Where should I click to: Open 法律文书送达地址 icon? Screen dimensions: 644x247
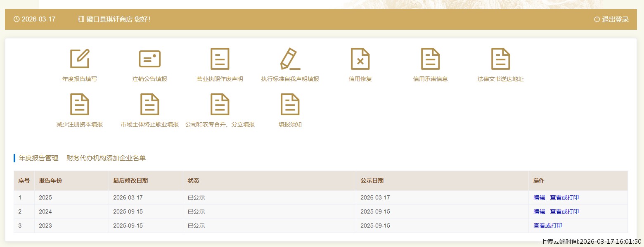[x=501, y=59]
